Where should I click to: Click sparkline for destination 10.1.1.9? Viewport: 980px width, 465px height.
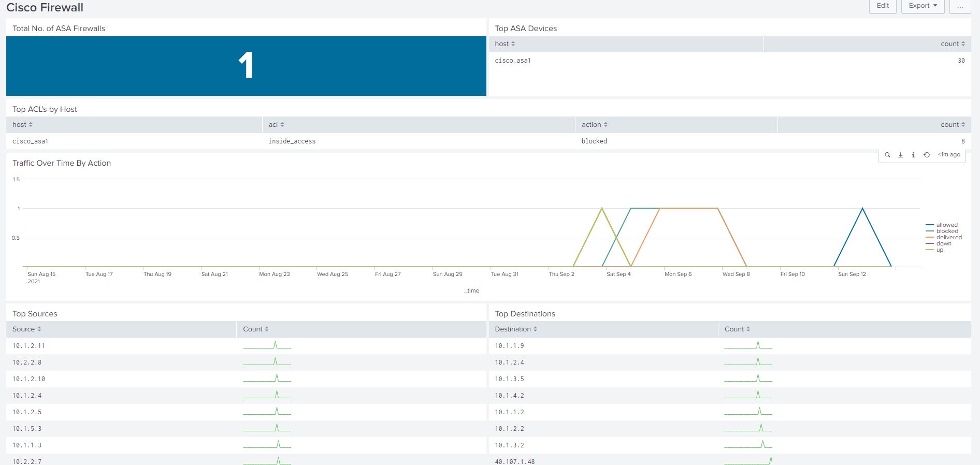748,345
